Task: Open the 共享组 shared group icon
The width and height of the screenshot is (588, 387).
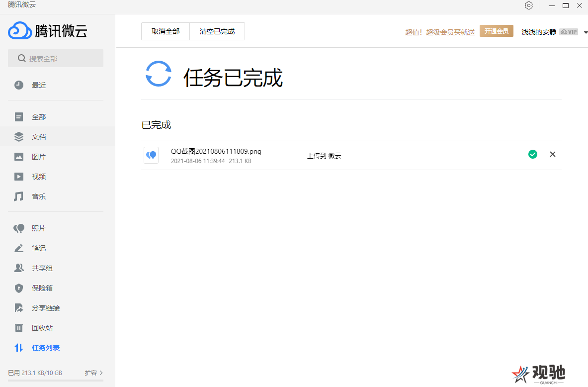Action: click(19, 268)
